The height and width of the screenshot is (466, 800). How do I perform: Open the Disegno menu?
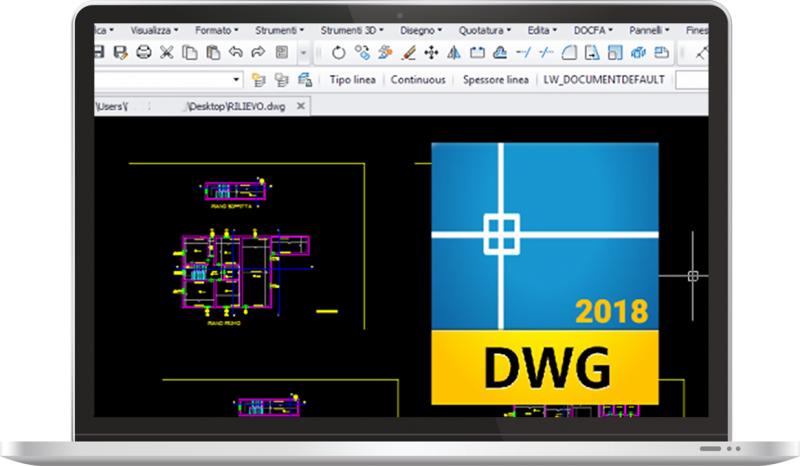coord(420,31)
